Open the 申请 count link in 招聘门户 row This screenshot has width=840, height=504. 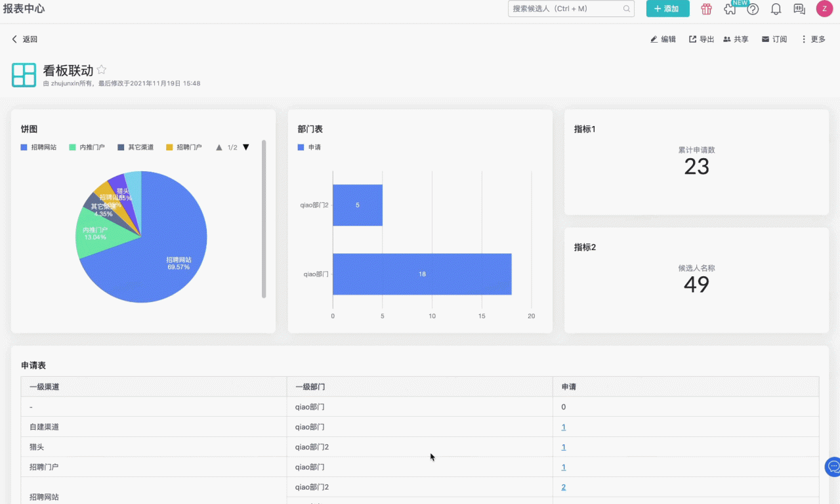pyautogui.click(x=564, y=467)
